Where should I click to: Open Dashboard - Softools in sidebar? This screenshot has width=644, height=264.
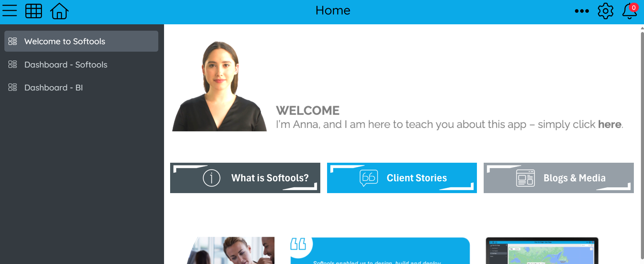(x=81, y=64)
